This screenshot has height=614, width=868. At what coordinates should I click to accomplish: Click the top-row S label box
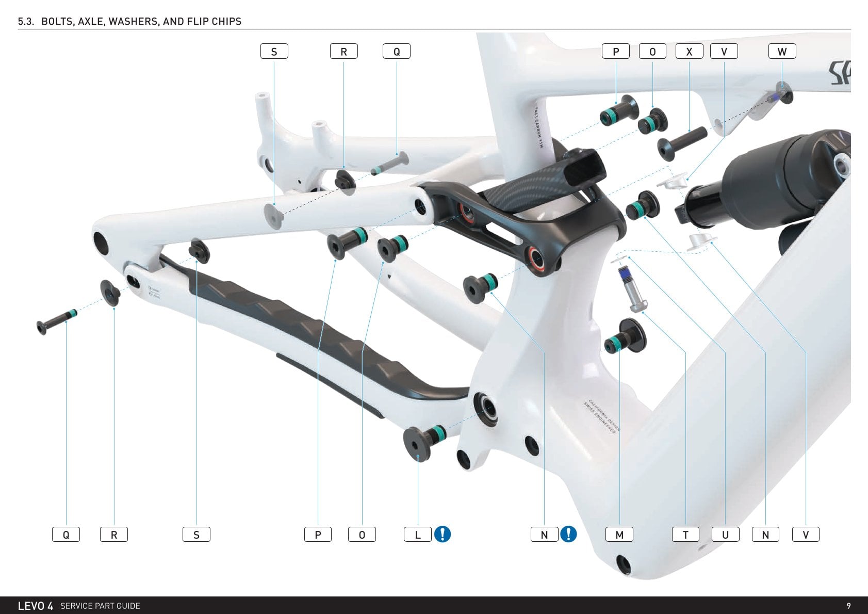[274, 52]
